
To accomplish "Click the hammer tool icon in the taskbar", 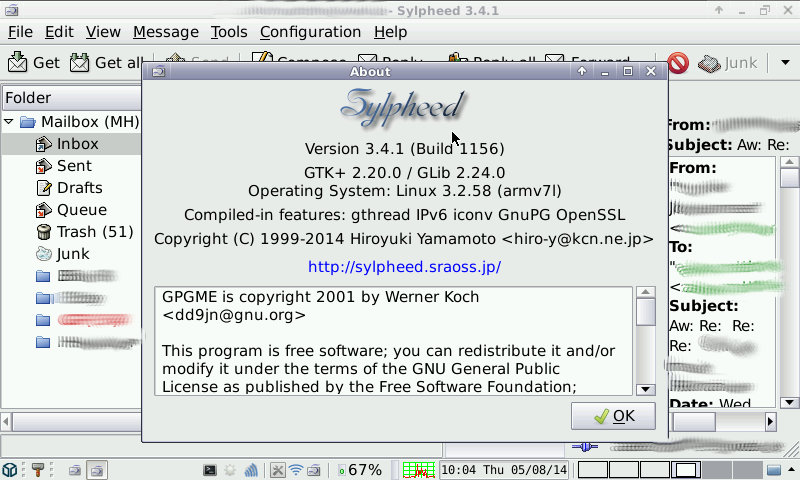I will [x=38, y=470].
